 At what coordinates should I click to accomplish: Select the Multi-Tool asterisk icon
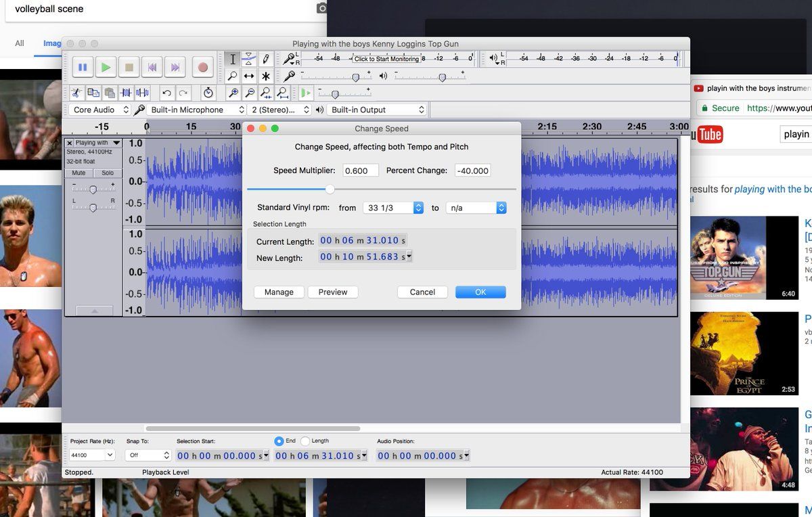click(x=266, y=76)
